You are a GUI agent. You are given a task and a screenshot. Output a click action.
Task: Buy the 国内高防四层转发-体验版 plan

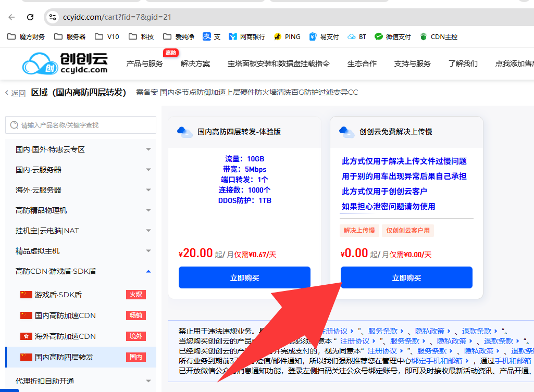pyautogui.click(x=244, y=278)
